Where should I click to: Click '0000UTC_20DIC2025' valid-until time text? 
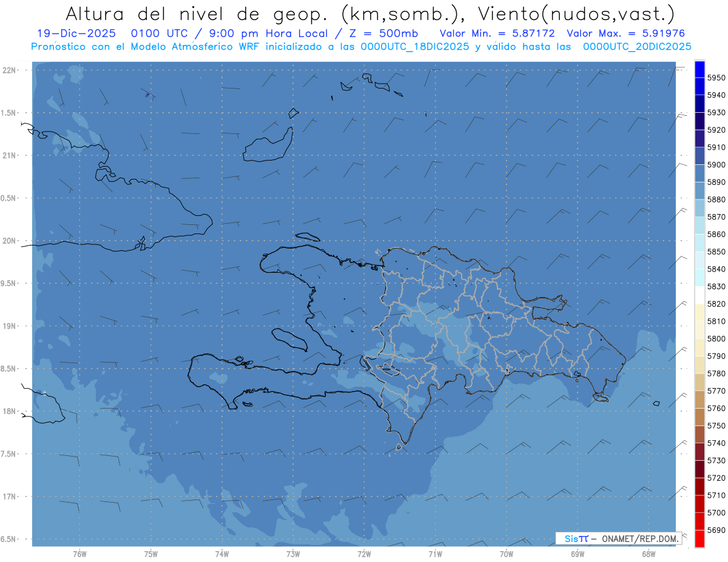636,46
